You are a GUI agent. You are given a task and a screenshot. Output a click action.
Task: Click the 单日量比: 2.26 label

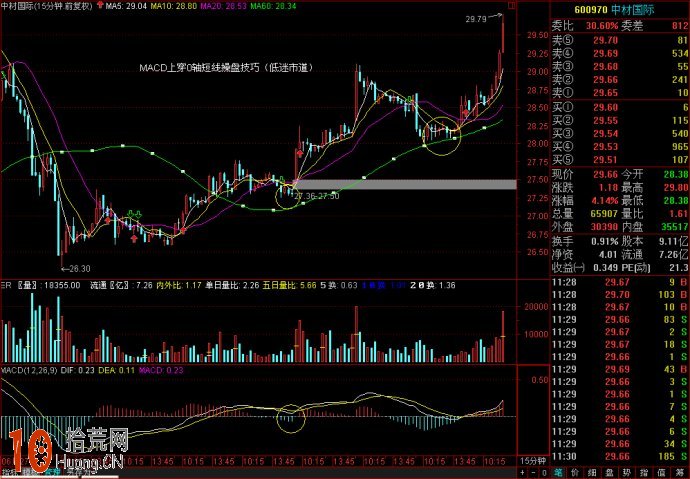[x=232, y=285]
